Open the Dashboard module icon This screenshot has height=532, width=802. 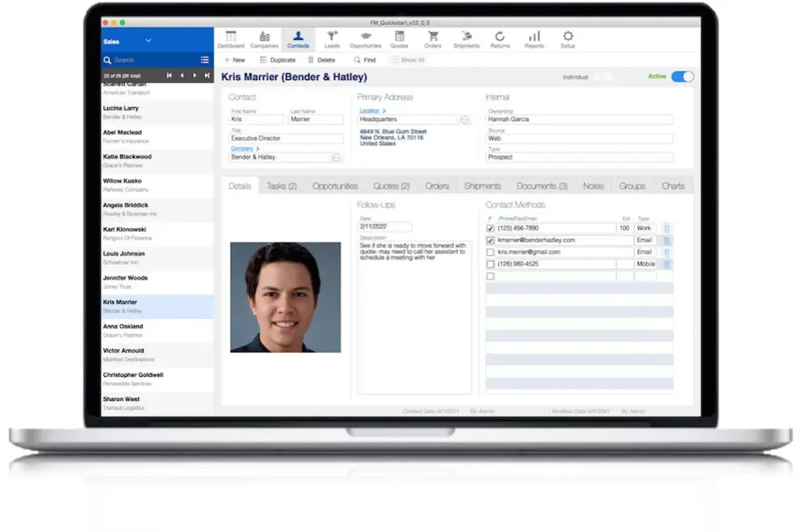(x=231, y=38)
